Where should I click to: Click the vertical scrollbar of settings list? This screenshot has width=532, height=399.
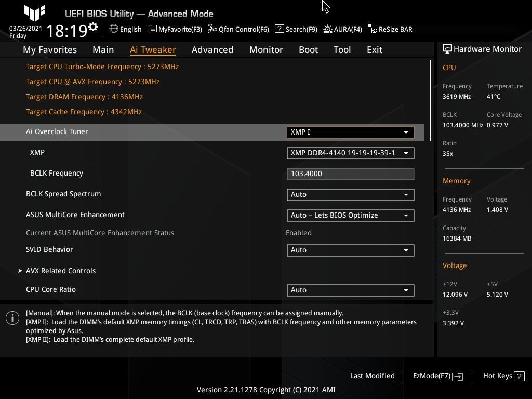tap(430, 100)
